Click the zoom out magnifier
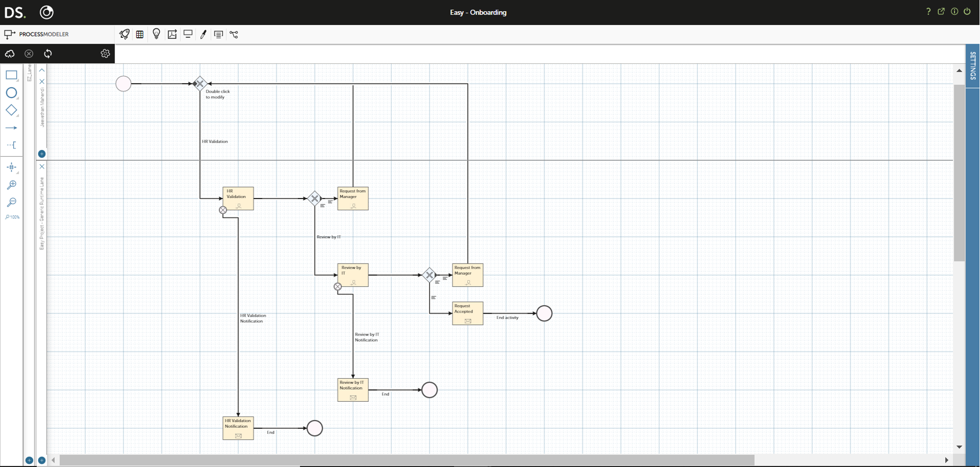Viewport: 980px width, 467px height. pos(11,202)
